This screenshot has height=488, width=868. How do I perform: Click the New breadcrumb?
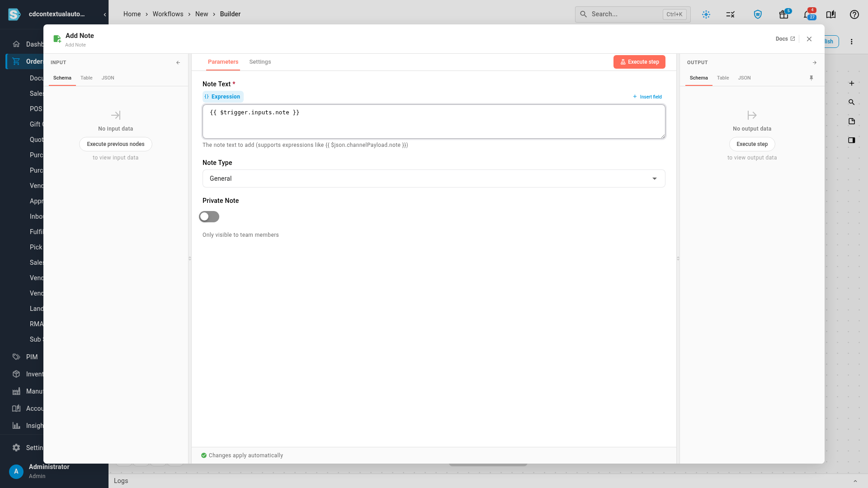[202, 14]
